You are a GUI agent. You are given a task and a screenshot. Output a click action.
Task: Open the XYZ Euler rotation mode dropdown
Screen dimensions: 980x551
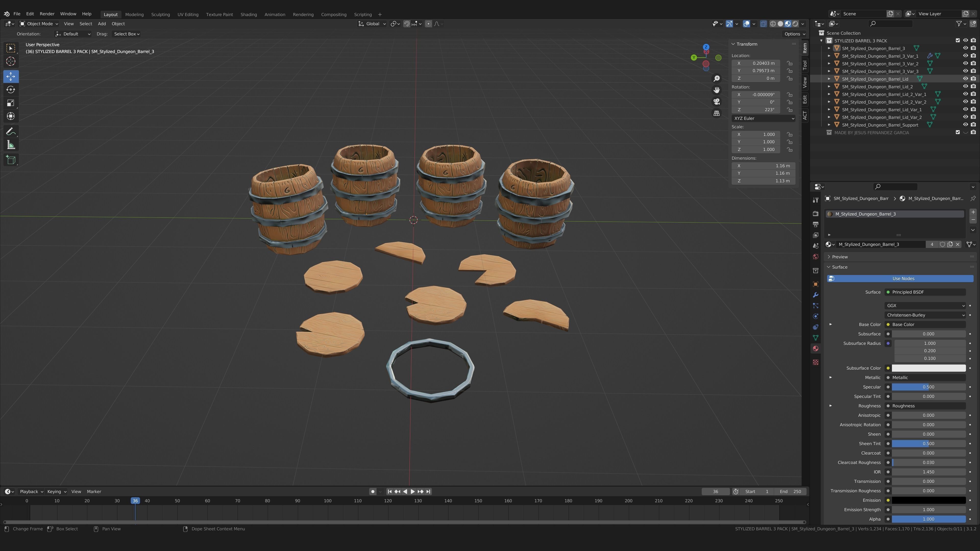(x=763, y=118)
